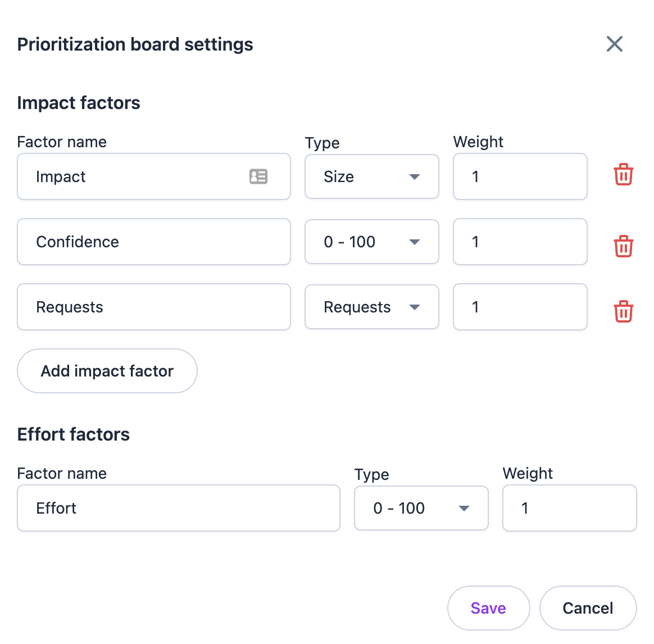Expand the 0 - 100 type dropdown for Confidence
Image resolution: width=654 pixels, height=644 pixels.
[x=371, y=242]
